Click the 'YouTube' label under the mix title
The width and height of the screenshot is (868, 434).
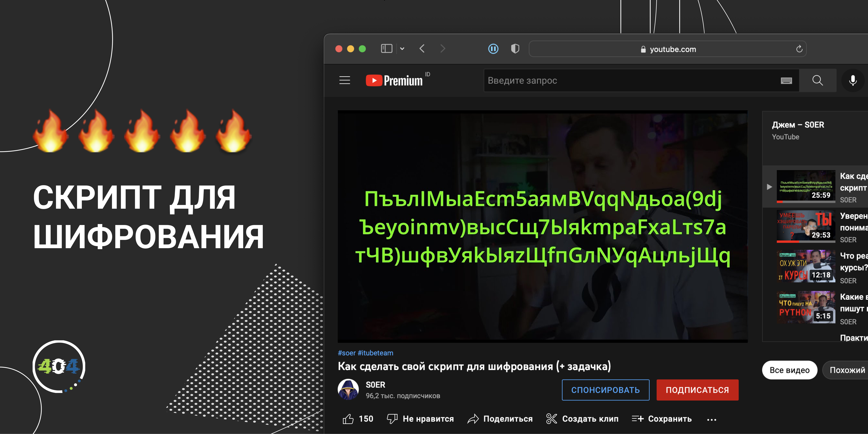click(x=785, y=137)
